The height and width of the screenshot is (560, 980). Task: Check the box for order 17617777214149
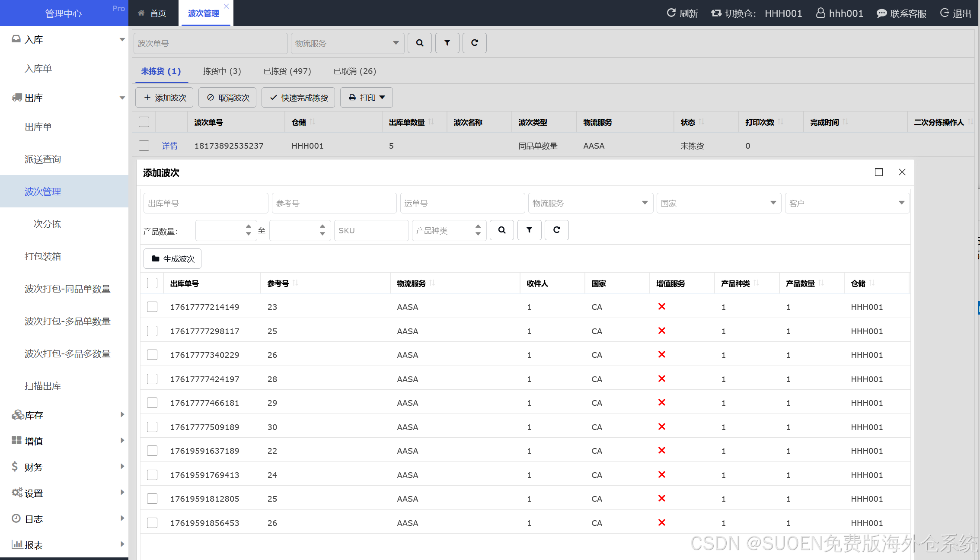[152, 307]
